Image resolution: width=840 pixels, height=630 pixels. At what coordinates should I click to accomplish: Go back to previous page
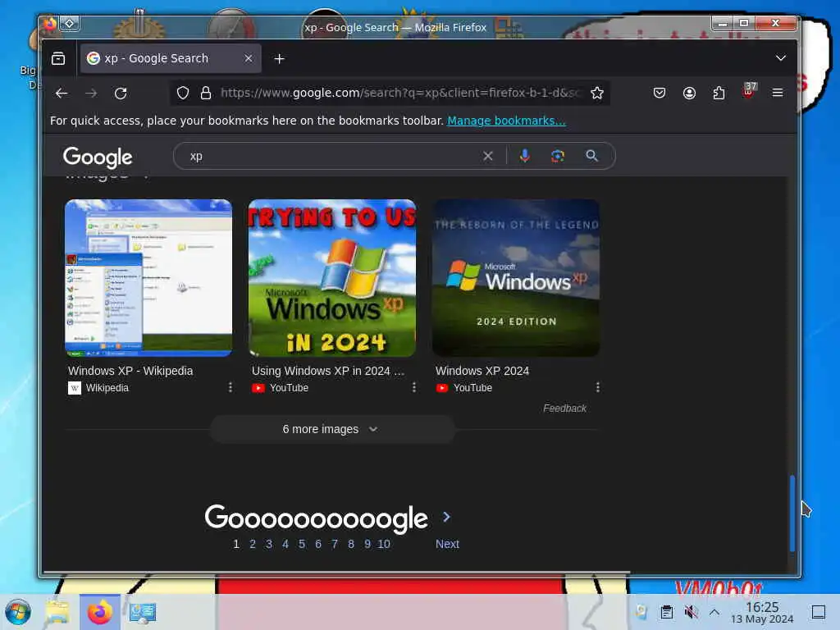[x=62, y=94]
